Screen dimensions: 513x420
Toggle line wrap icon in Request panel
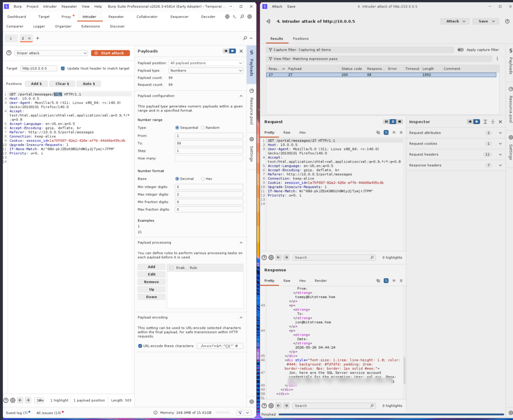(x=386, y=132)
